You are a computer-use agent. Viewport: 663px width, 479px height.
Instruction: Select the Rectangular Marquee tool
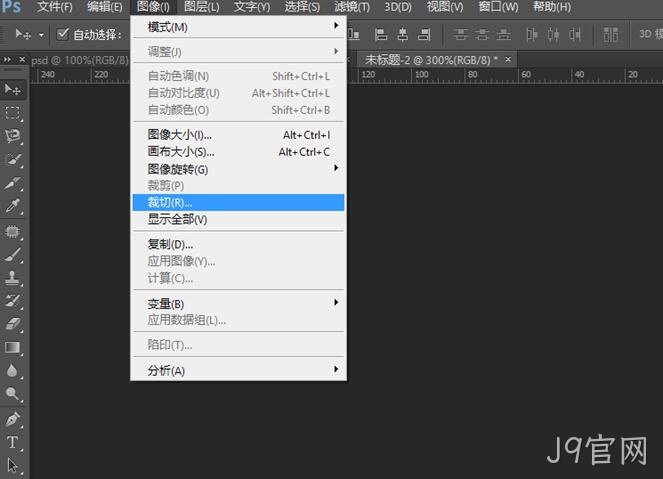tap(12, 113)
